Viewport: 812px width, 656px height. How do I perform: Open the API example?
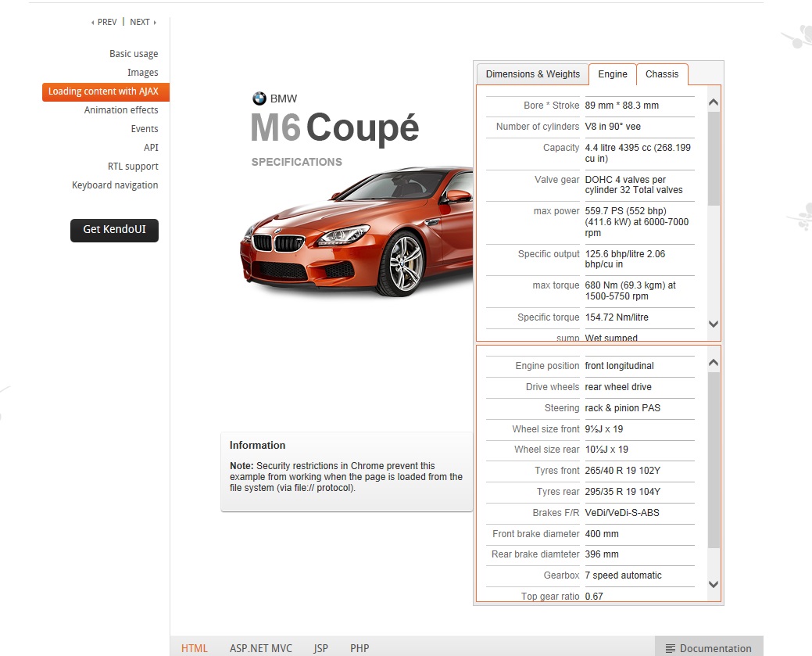coord(151,148)
